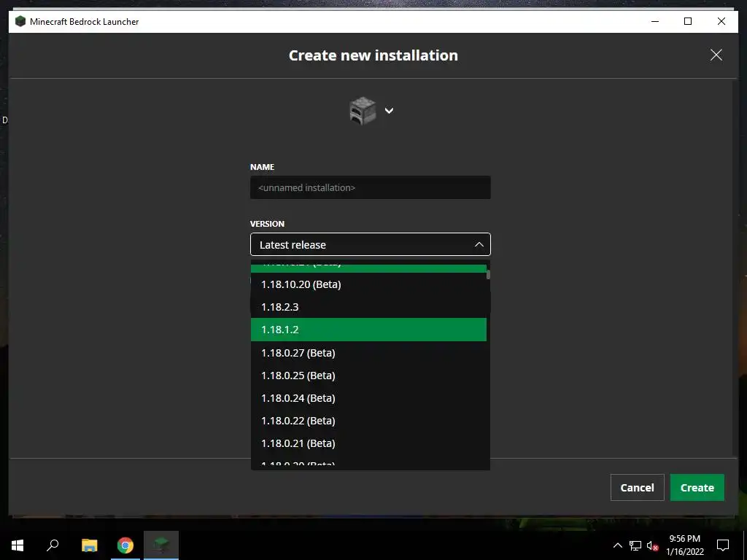Viewport: 747px width, 560px height.
Task: Pick version 1.18.0.27 (Beta)
Action: click(x=368, y=353)
